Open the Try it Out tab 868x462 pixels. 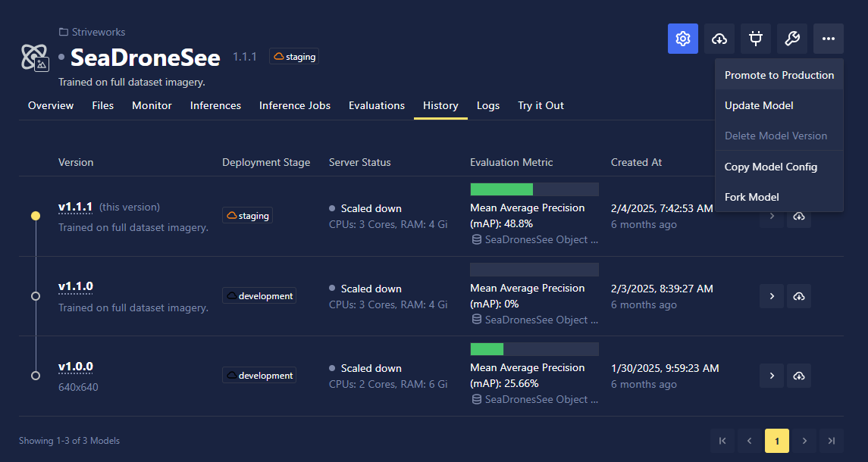[541, 106]
